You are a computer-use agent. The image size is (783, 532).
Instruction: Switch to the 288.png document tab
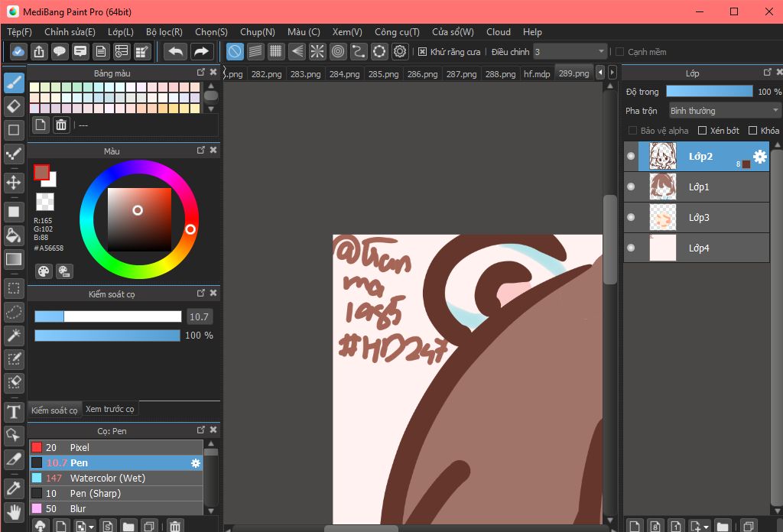pyautogui.click(x=500, y=74)
